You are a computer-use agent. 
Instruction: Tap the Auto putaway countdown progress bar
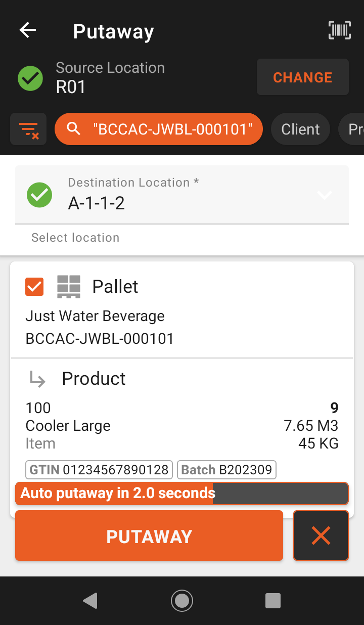point(182,494)
